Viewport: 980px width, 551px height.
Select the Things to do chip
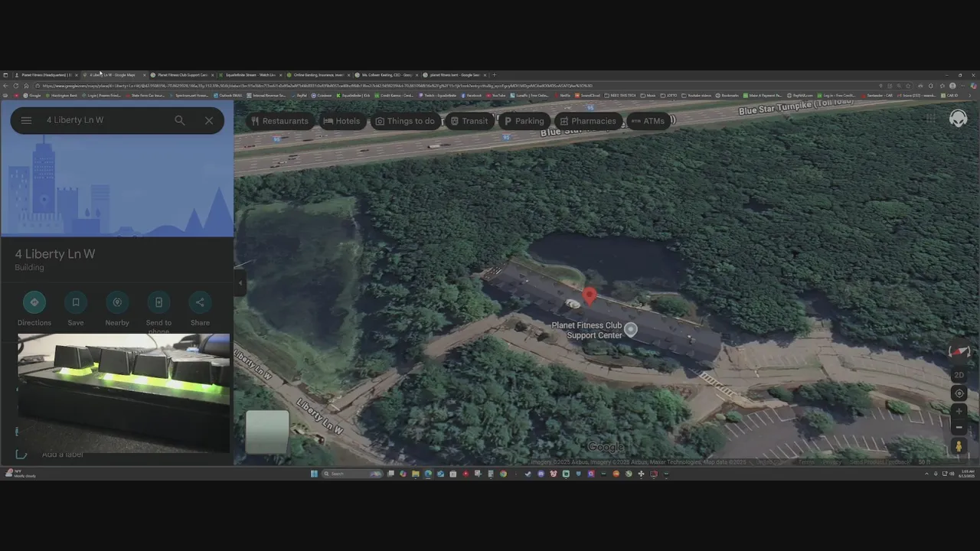(x=404, y=121)
